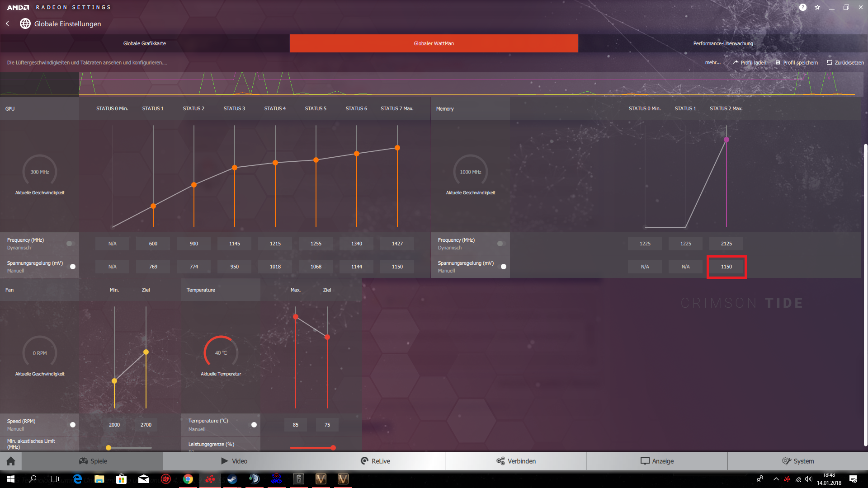Open the ReLive section
This screenshot has height=488, width=868.
(375, 461)
